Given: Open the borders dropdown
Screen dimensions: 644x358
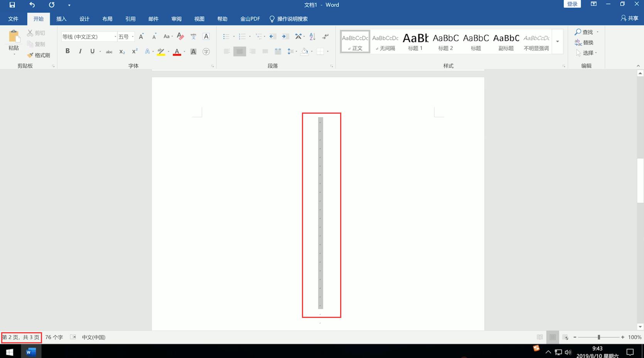Looking at the screenshot, I should click(327, 51).
